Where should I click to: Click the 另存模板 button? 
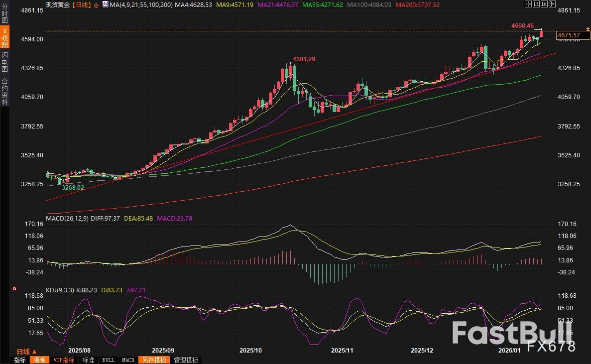[153, 360]
